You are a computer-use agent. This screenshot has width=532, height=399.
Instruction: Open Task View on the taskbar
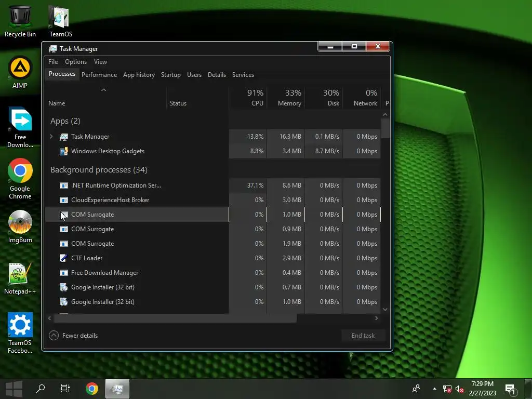tap(65, 389)
